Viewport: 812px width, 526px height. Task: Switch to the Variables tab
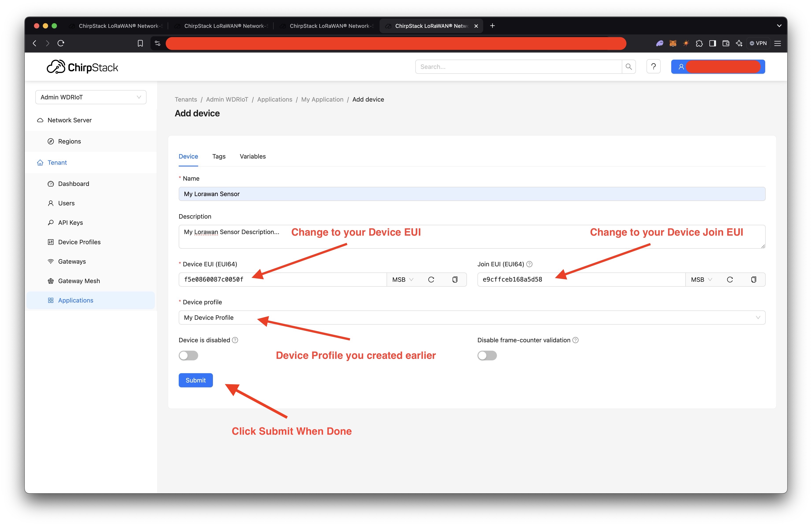252,156
